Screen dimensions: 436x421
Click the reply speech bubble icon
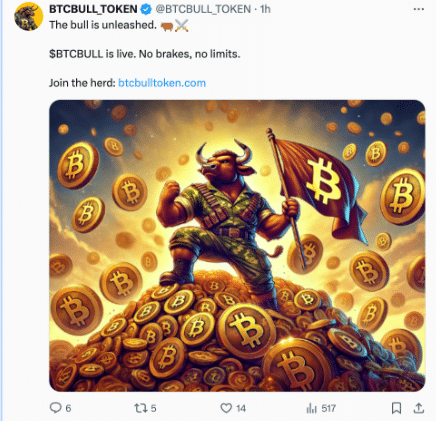pyautogui.click(x=55, y=408)
